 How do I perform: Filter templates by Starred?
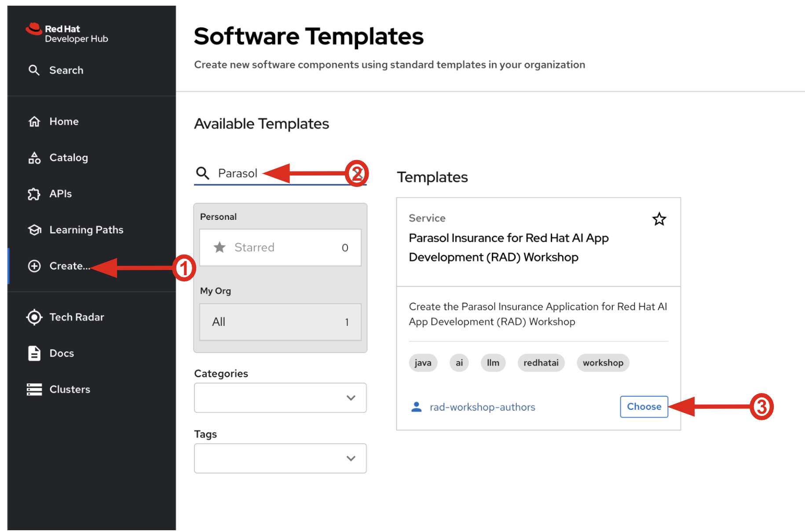click(280, 248)
